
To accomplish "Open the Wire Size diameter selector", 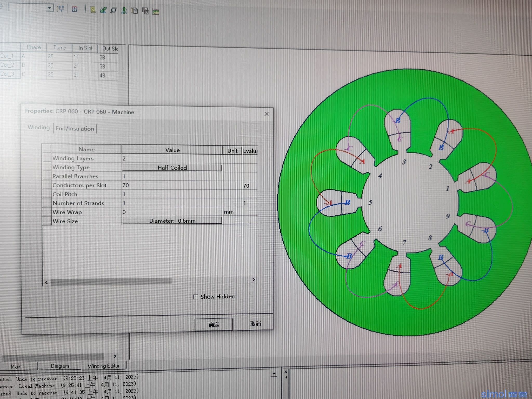I will point(172,221).
